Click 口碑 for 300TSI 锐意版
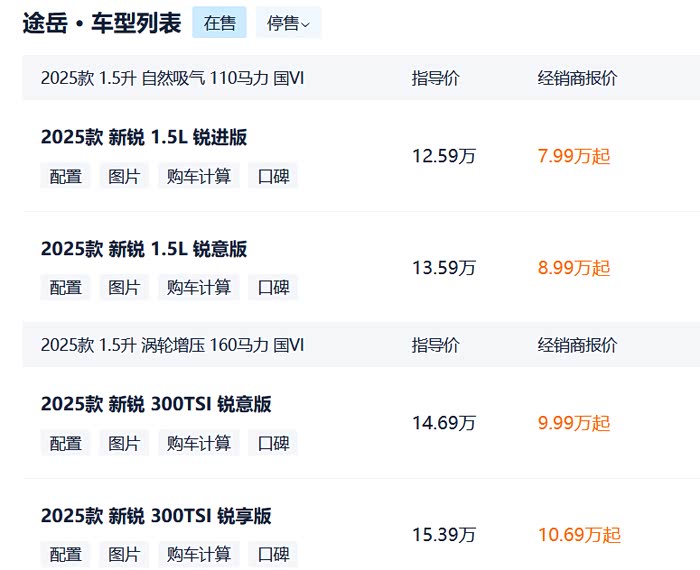This screenshot has width=700, height=570. [273, 443]
